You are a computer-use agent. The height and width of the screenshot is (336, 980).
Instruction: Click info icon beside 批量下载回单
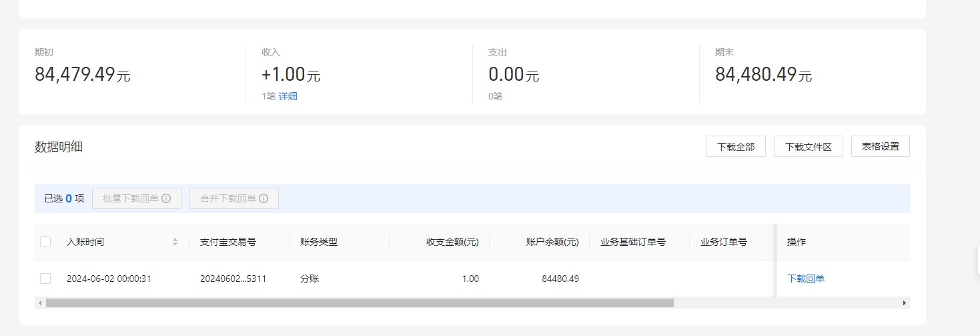(167, 198)
